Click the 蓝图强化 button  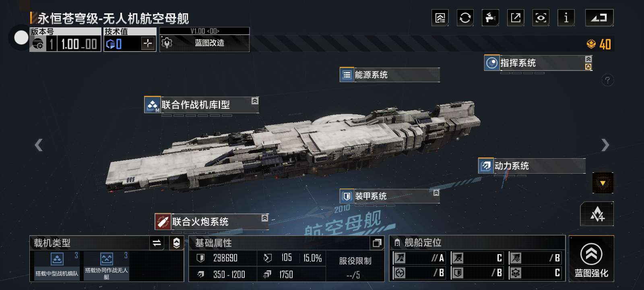click(591, 258)
